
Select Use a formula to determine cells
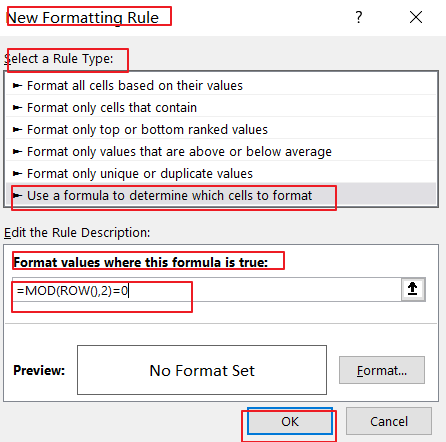[x=221, y=196]
